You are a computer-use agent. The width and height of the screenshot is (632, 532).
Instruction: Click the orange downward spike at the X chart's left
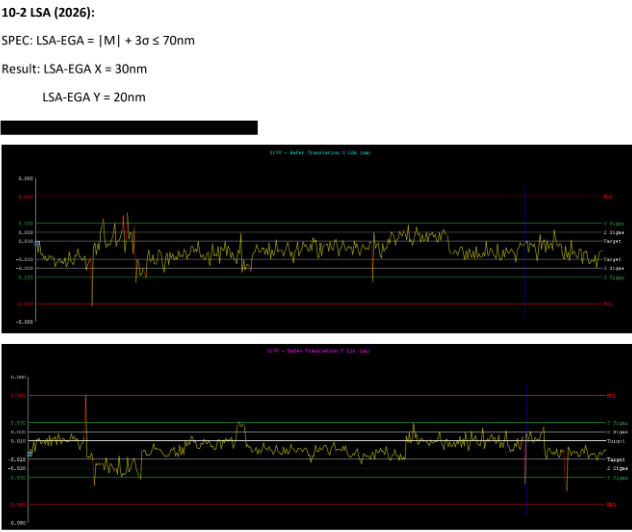point(92,285)
